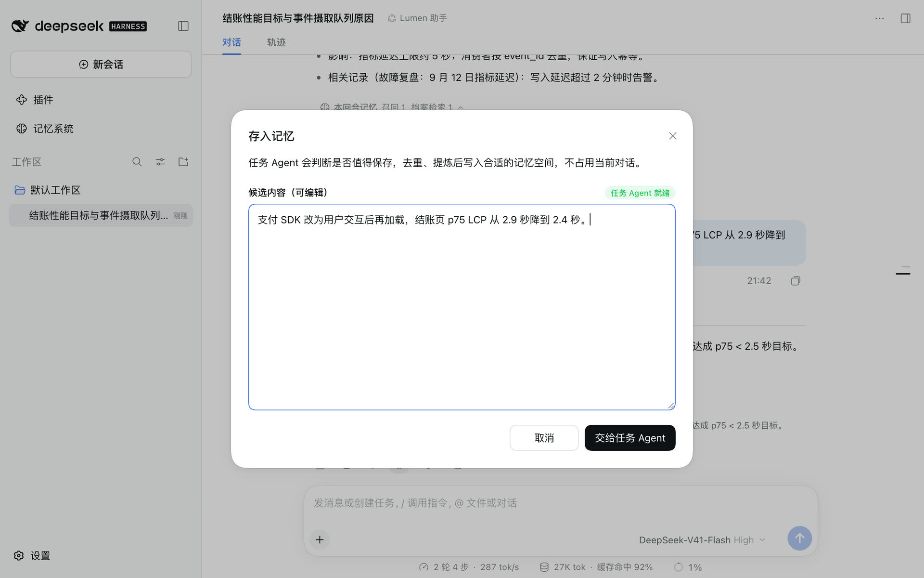Click the 1% context usage indicator
The image size is (924, 578).
click(688, 567)
